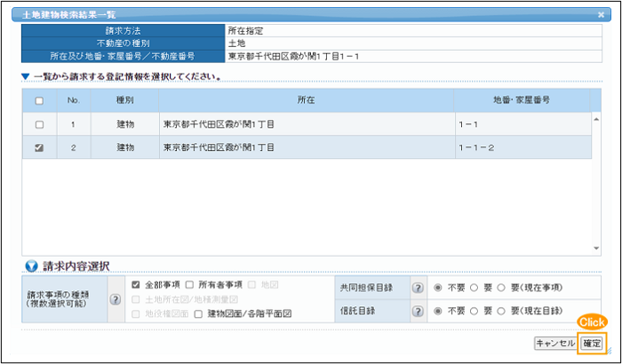The width and height of the screenshot is (622, 364).
Task: Close the 土地建物検索結果一覧 dialog
Action: click(604, 15)
